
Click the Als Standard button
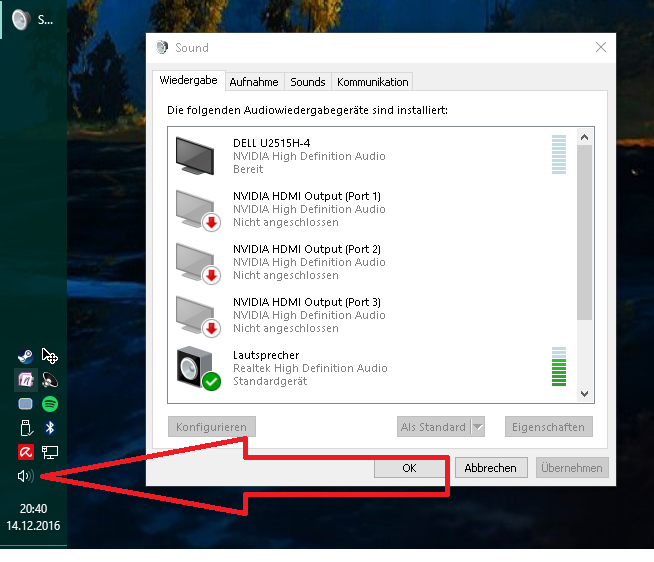(x=433, y=427)
